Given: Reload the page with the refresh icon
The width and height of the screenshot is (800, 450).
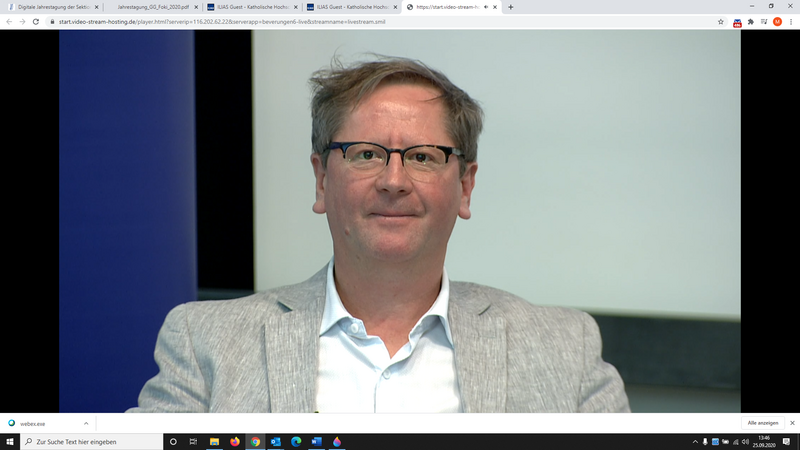Looking at the screenshot, I should click(36, 21).
